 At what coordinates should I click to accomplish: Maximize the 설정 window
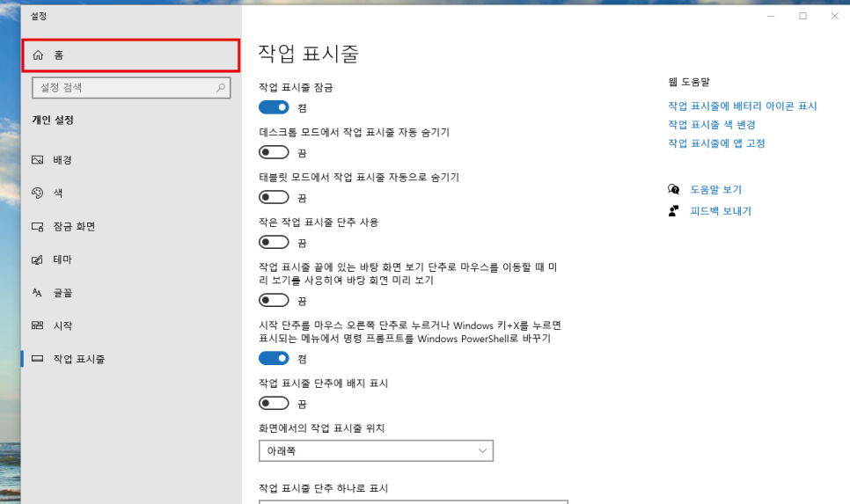coord(802,16)
